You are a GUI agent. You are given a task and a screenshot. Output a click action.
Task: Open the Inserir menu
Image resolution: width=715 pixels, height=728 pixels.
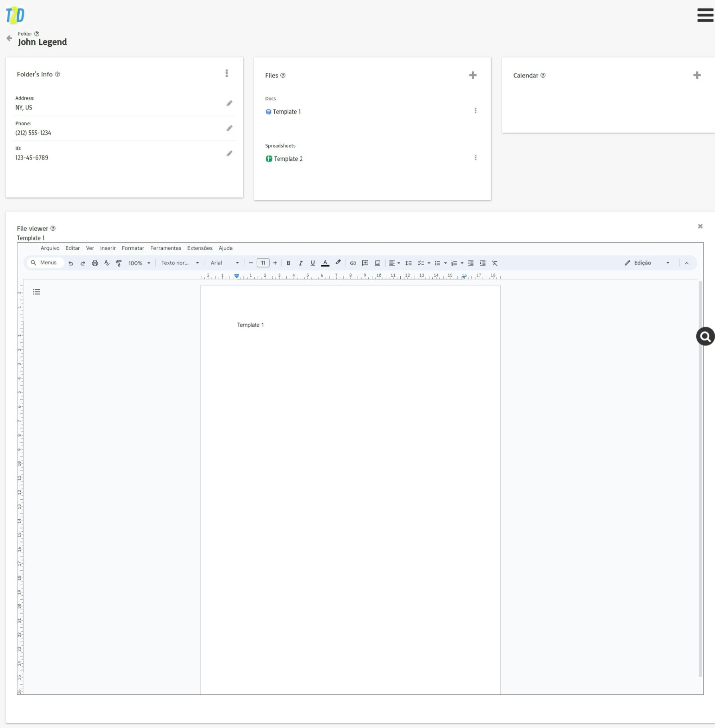108,248
